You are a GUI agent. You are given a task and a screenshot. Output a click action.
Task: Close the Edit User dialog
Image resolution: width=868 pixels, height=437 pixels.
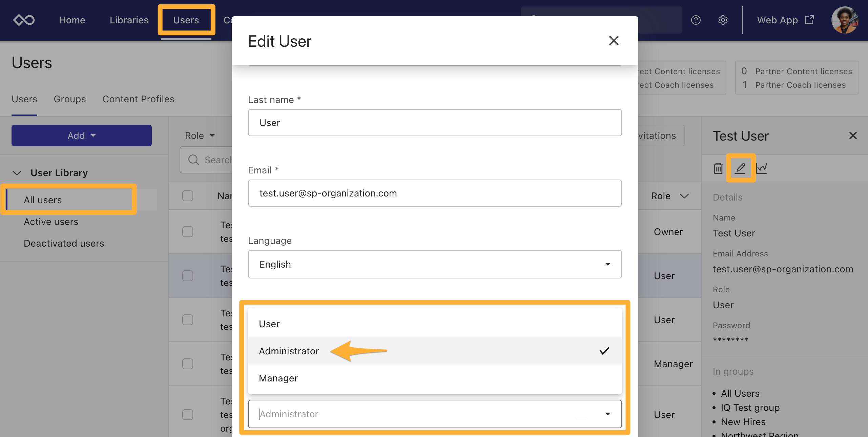[614, 41]
